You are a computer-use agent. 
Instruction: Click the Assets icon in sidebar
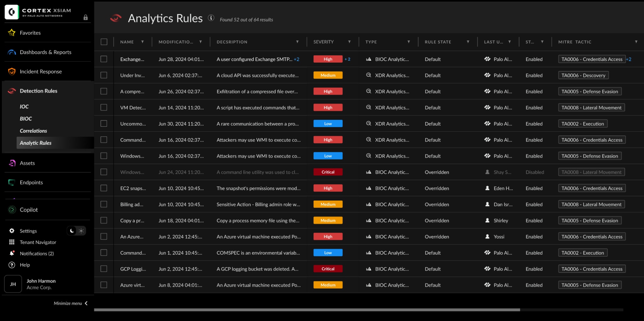coord(12,163)
